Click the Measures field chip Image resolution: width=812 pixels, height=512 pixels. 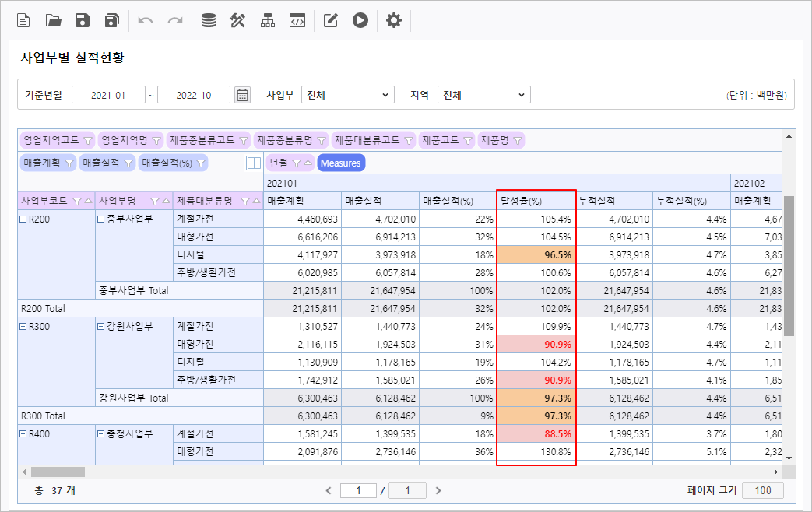tap(341, 163)
